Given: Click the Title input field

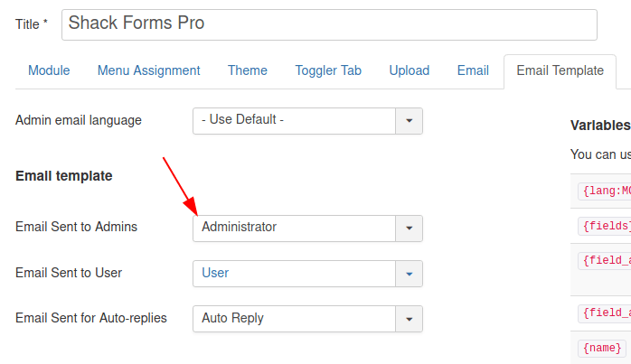Looking at the screenshot, I should tap(329, 25).
